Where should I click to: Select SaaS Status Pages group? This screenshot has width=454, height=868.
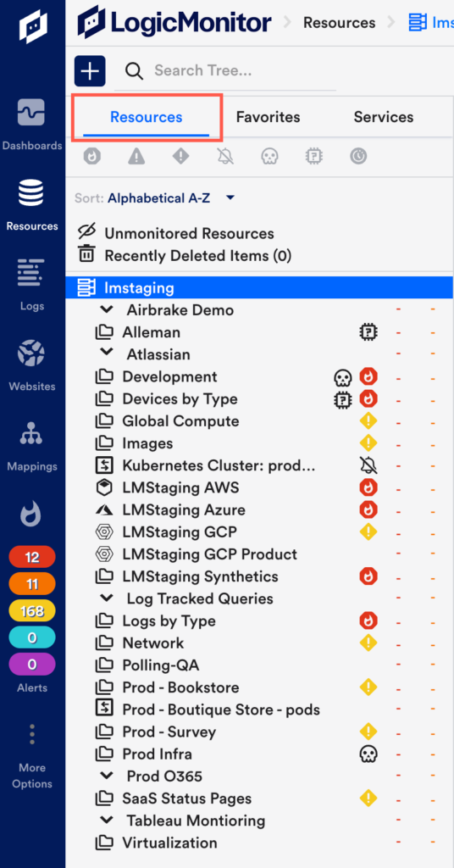187,798
